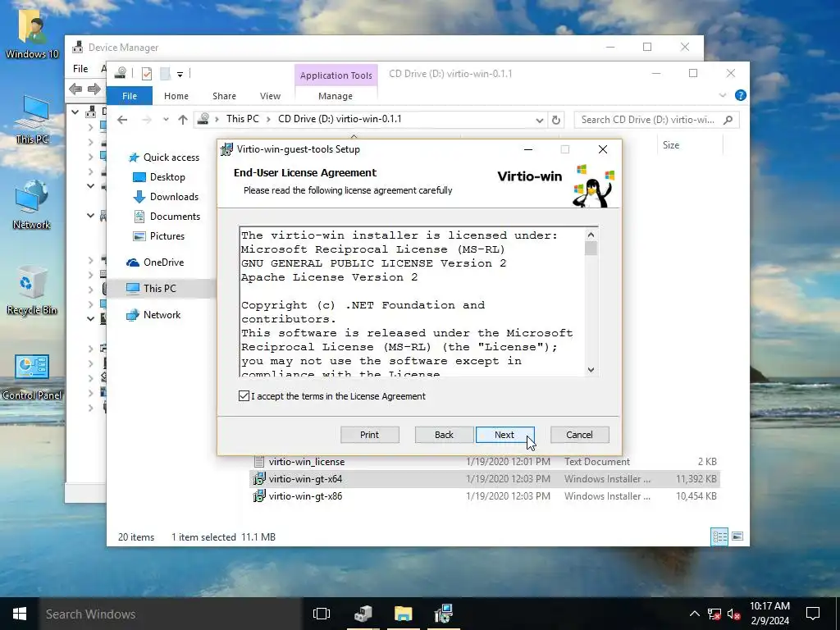Click the network status tray icon
840x630 pixels.
click(x=714, y=614)
